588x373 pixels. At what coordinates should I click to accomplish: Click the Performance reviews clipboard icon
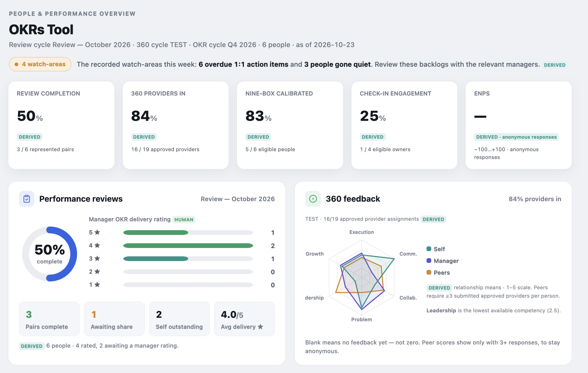tap(27, 199)
